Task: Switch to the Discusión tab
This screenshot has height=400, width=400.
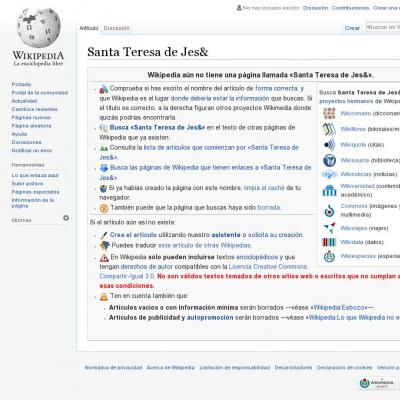Action: click(116, 28)
